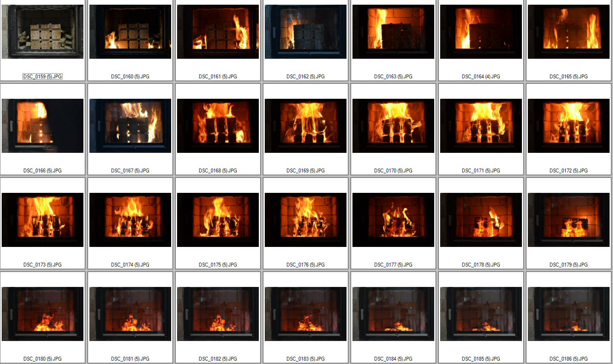
Task: Click the filename label DSC_0172 (5).JPG
Action: point(569,171)
